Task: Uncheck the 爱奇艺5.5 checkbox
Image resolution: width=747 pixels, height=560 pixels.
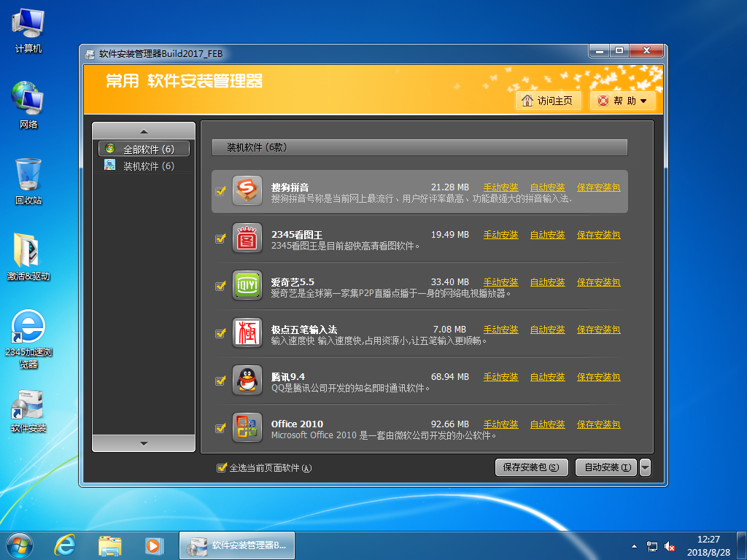Action: [x=220, y=286]
